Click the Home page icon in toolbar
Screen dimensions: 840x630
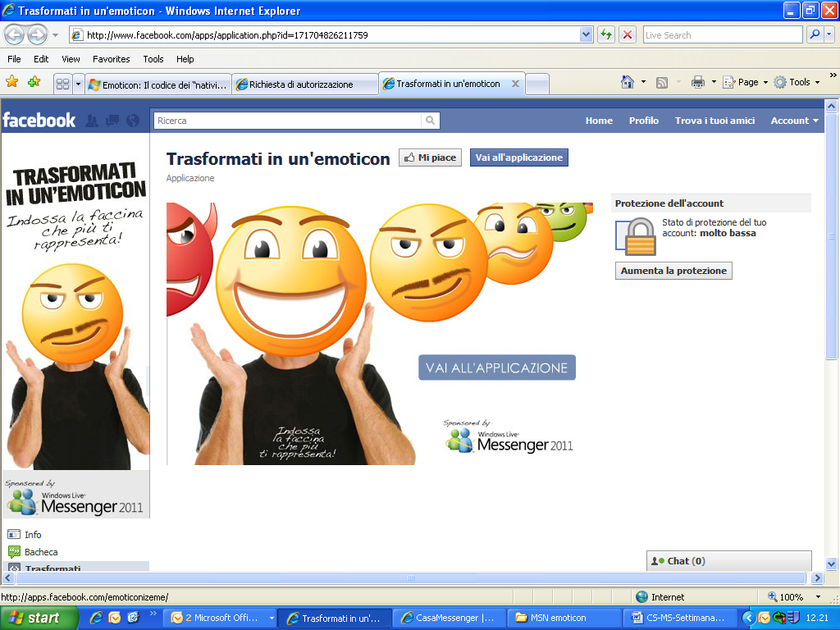coord(628,82)
